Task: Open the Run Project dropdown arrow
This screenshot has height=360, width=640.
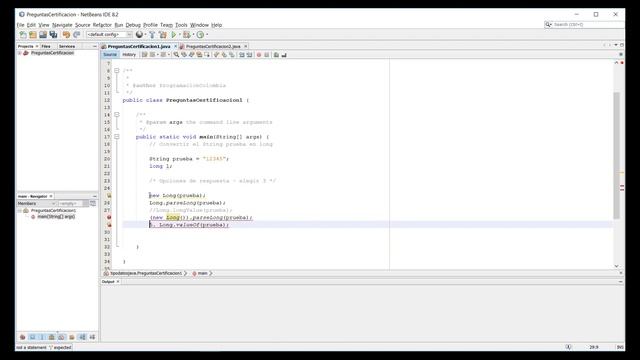Action: pyautogui.click(x=180, y=35)
